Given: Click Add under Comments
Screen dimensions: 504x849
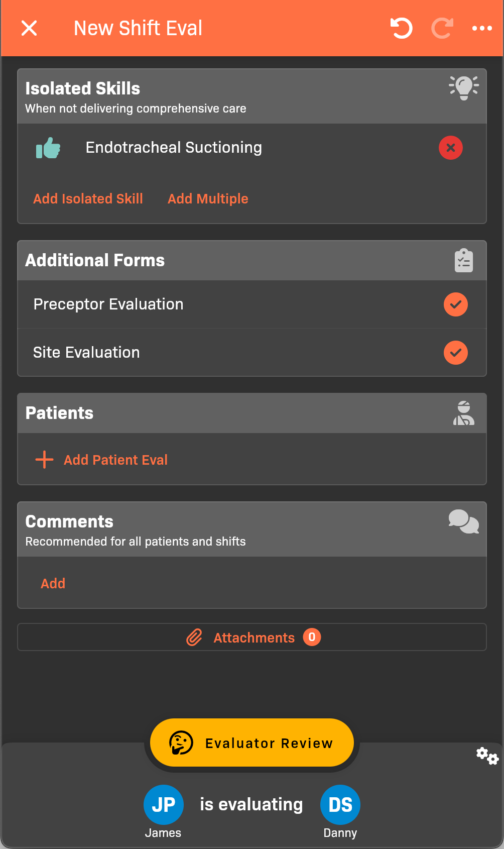Looking at the screenshot, I should 53,583.
